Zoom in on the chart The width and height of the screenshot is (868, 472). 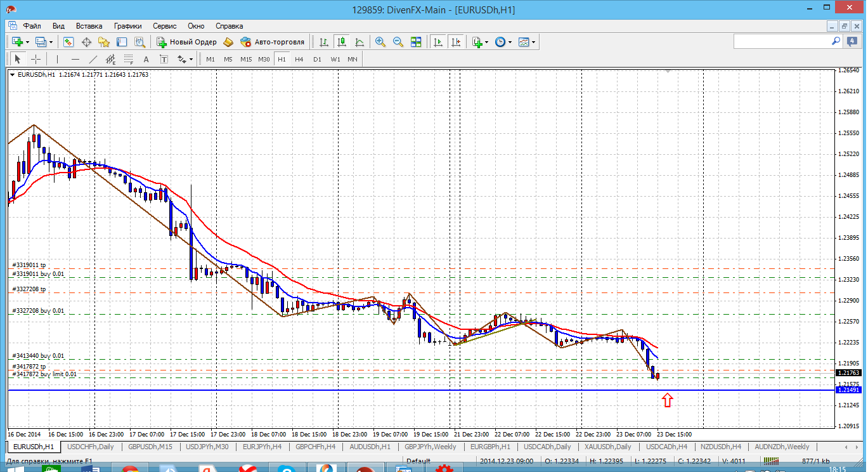[x=380, y=42]
